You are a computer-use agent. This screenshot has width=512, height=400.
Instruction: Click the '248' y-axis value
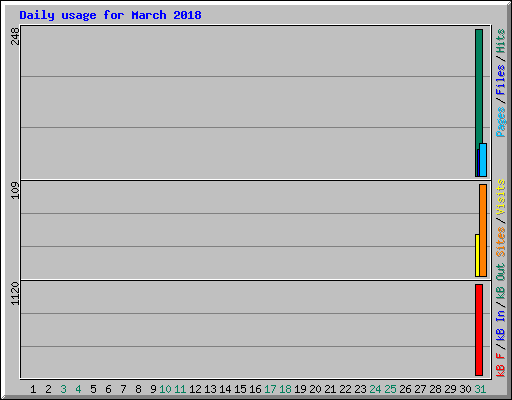click(x=15, y=36)
